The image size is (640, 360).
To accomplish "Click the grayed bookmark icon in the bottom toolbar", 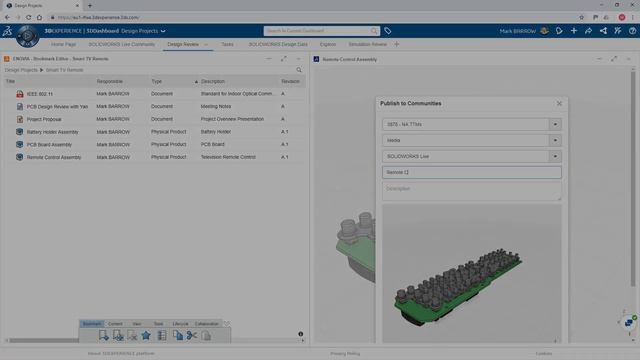I will pos(132,336).
